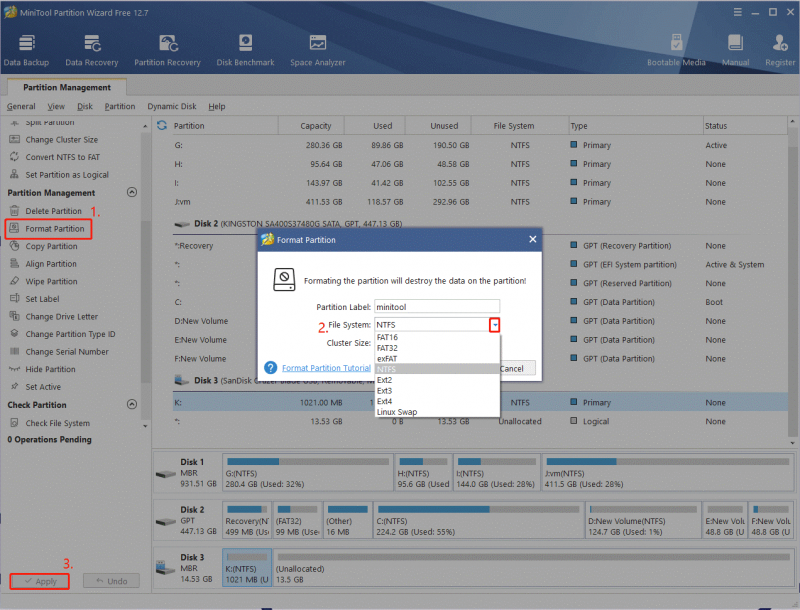Expand the File System dropdown arrow
Screen dimensions: 800x610
click(x=494, y=325)
